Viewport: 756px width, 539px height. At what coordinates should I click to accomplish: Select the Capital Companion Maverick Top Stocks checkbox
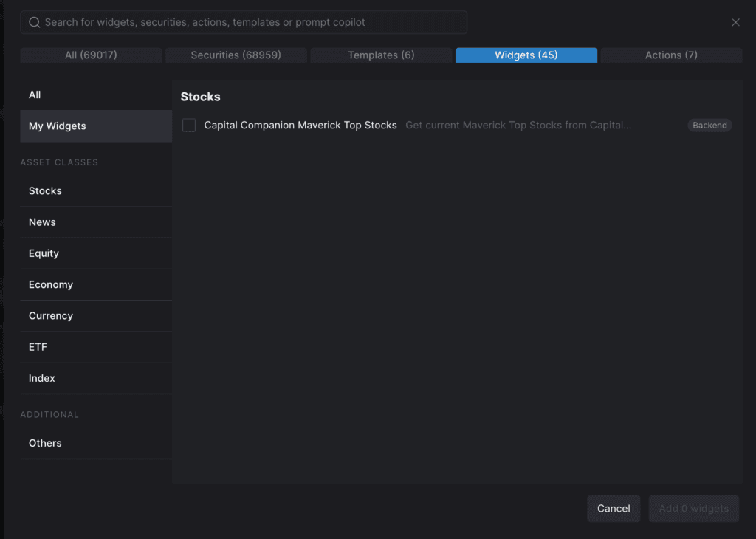(188, 125)
